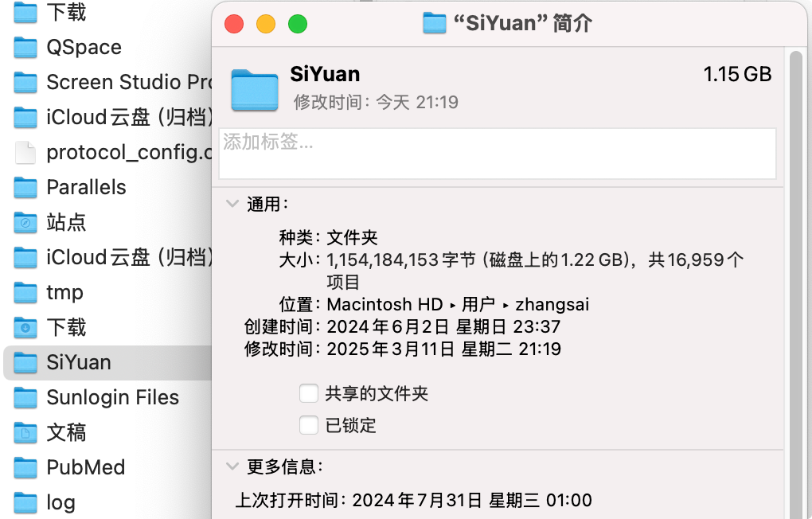Click the PubMed folder icon
812x519 pixels.
(x=26, y=467)
